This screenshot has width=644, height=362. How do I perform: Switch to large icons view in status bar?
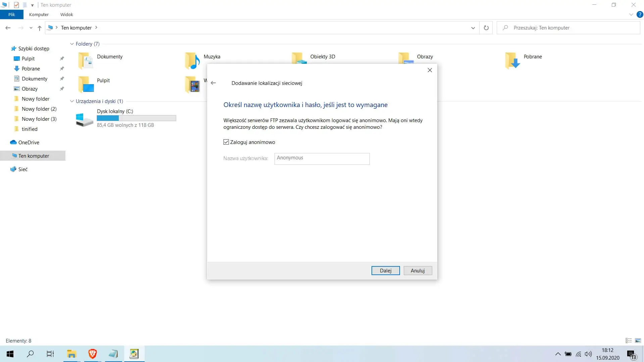coord(638,341)
